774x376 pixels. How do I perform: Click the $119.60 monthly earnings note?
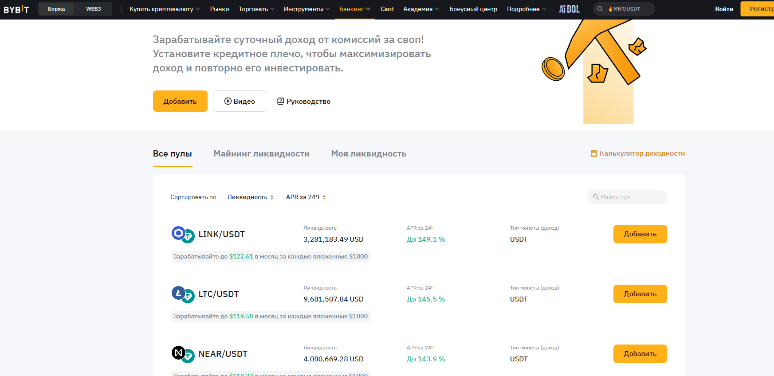click(271, 316)
